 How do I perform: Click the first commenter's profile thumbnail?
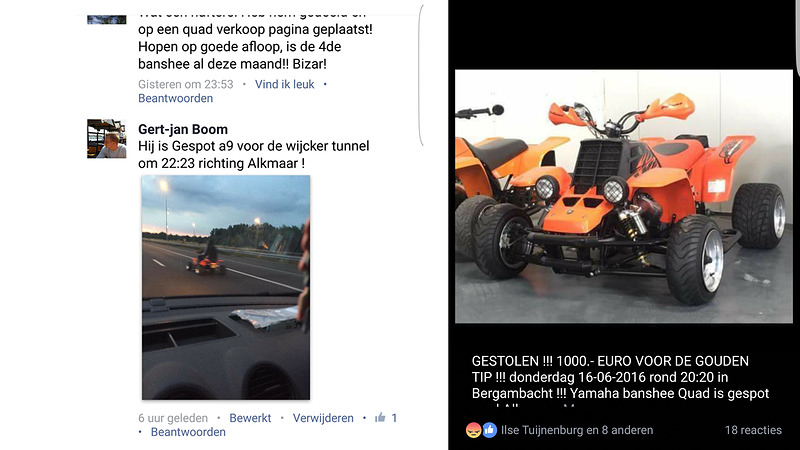pyautogui.click(x=107, y=20)
